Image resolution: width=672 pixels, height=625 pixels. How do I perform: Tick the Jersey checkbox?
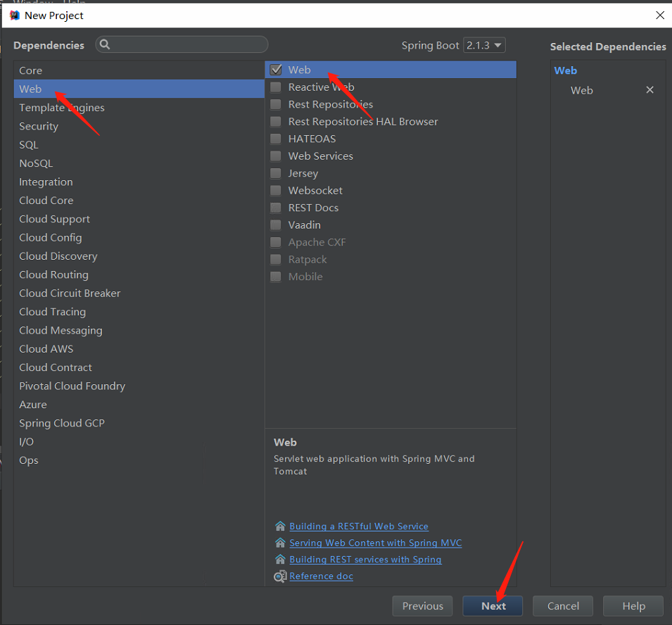(x=276, y=173)
